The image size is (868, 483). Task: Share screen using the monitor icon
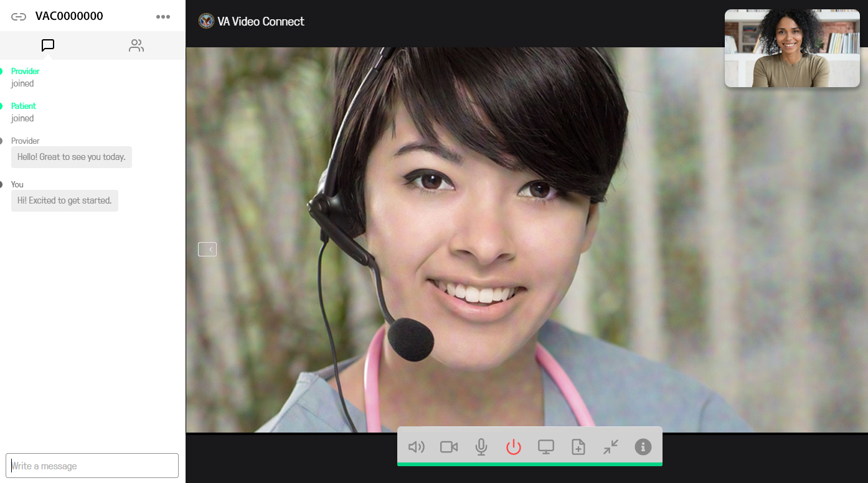click(546, 447)
